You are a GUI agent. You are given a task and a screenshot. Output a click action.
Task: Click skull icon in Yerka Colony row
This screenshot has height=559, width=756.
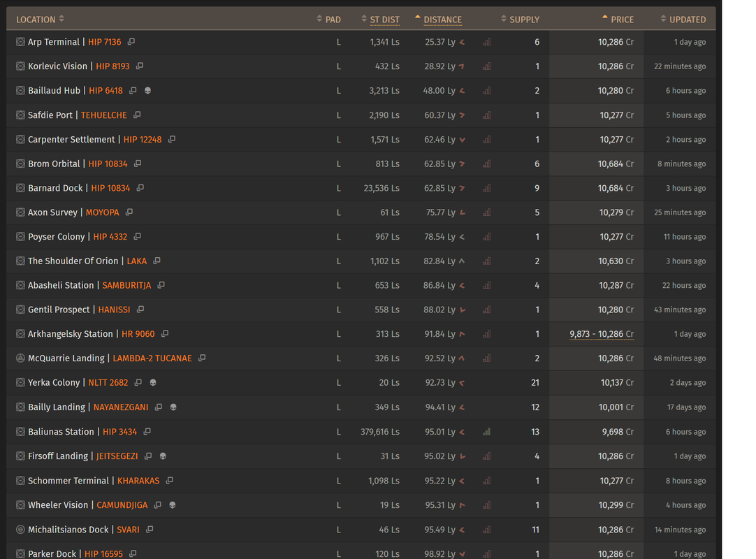point(153,382)
